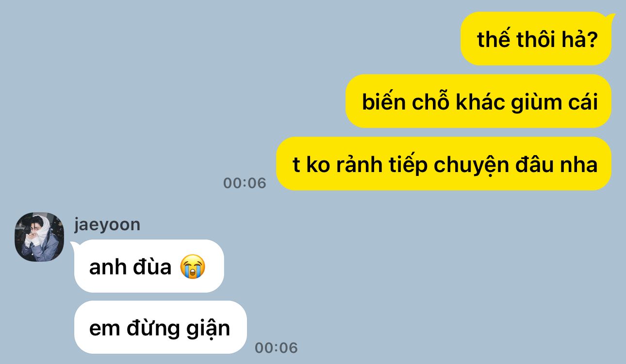Tap the 't ko rảnh tiếp chuyện đâu nha' message
The height and width of the screenshot is (364, 626).
tap(444, 164)
